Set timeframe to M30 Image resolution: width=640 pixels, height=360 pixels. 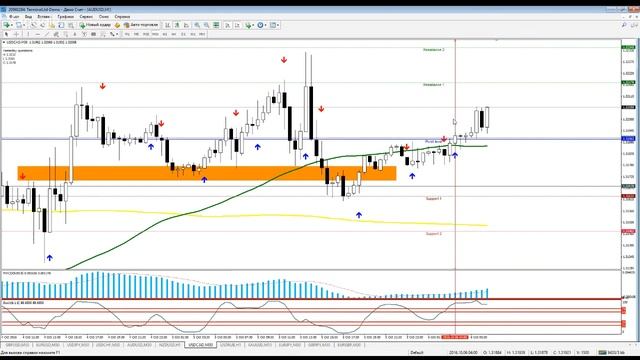[155, 34]
